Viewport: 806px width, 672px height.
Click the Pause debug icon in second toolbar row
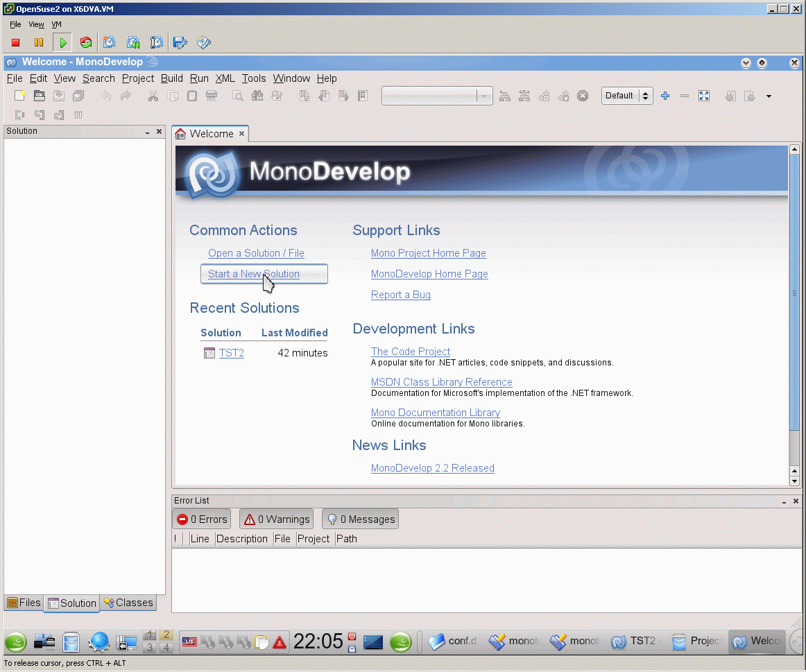pyautogui.click(x=78, y=115)
